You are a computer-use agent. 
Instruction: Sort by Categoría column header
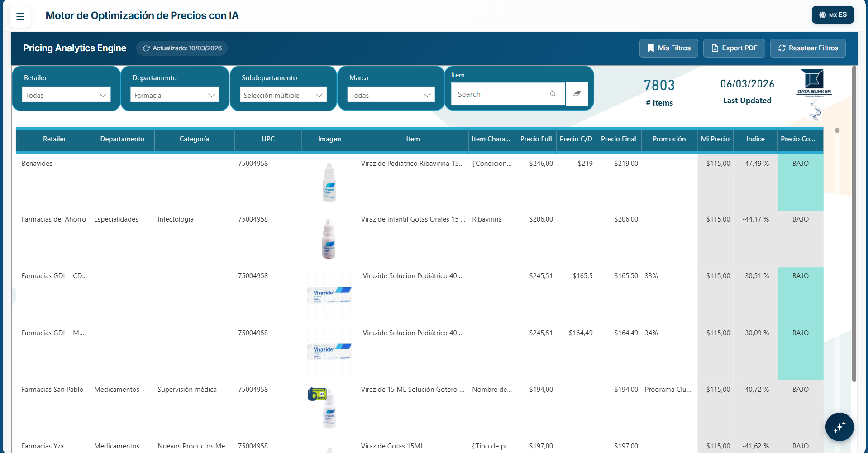pyautogui.click(x=194, y=139)
